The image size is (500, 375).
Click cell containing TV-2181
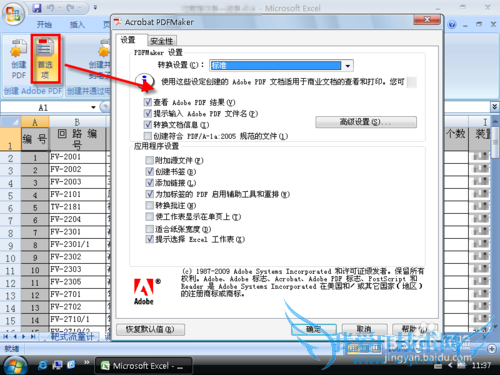click(x=77, y=207)
